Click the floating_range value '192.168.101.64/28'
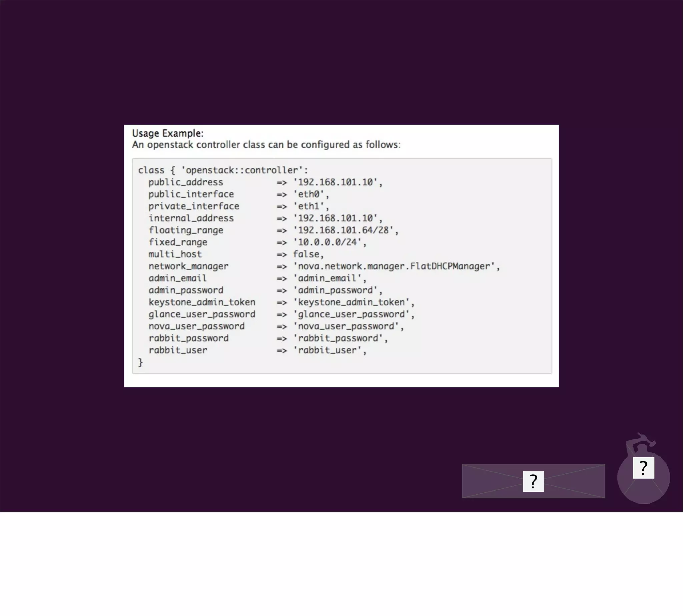The height and width of the screenshot is (616, 683). (345, 230)
